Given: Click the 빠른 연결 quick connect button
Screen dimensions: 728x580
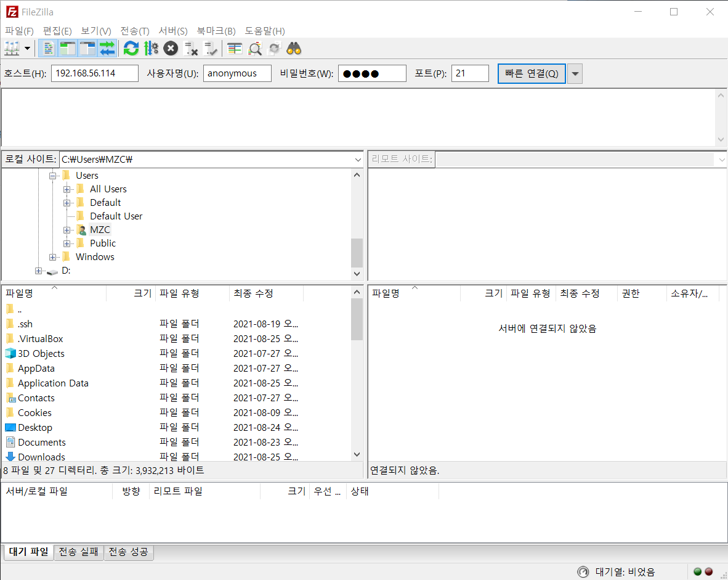Looking at the screenshot, I should tap(532, 73).
